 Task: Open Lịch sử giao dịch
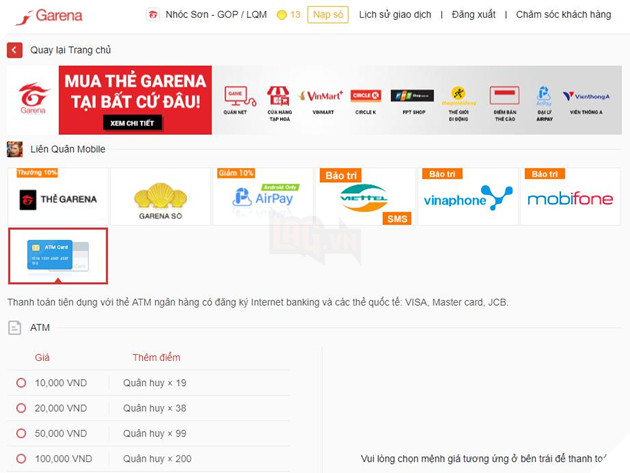coord(395,15)
